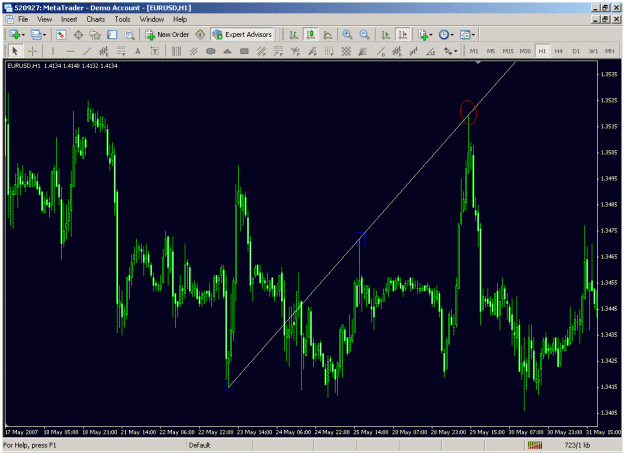Viewport: 625px width, 453px height.
Task: Select the Fibonacci Retracement tool
Action: 121,51
